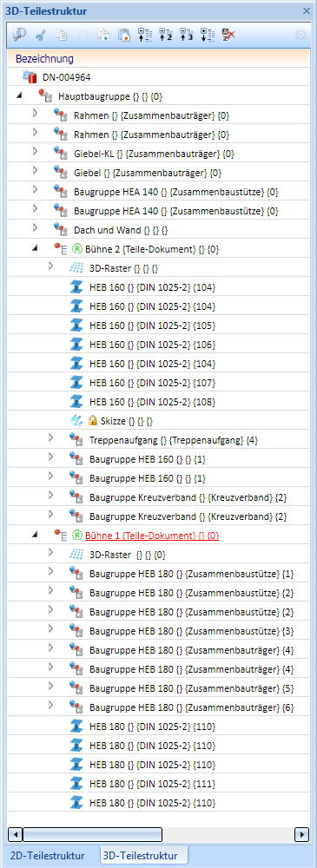
Task: Click the horizontal scrollbar right arrow
Action: pyautogui.click(x=301, y=833)
